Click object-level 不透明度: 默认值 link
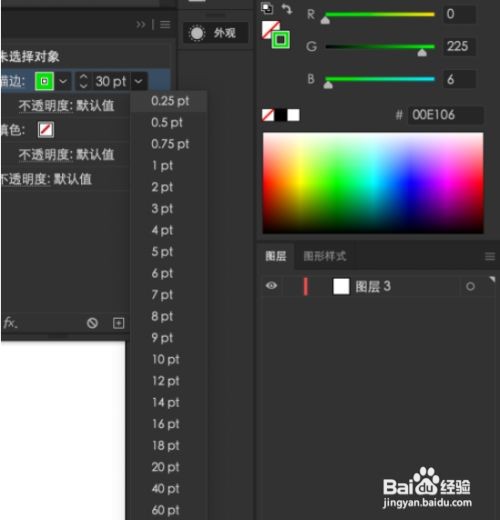Screen dimensions: 500x520 pyautogui.click(x=46, y=179)
